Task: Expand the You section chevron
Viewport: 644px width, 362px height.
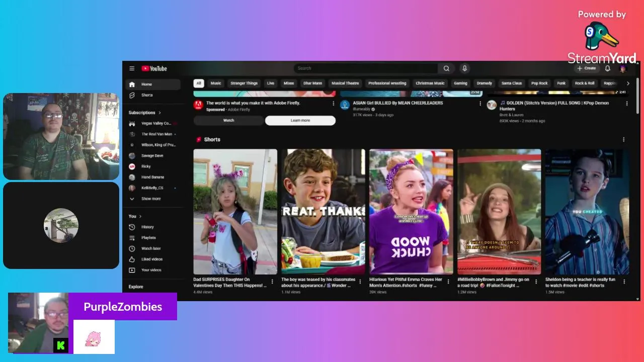Action: [140, 216]
